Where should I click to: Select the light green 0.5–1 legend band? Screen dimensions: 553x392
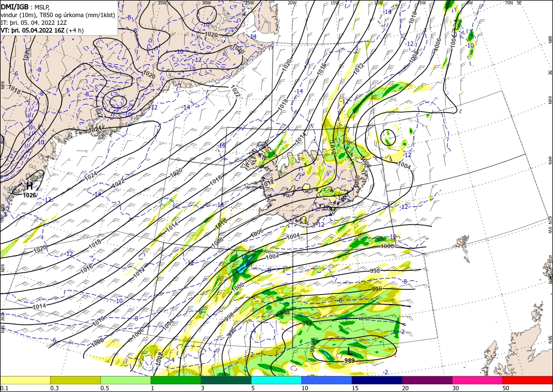point(126,380)
